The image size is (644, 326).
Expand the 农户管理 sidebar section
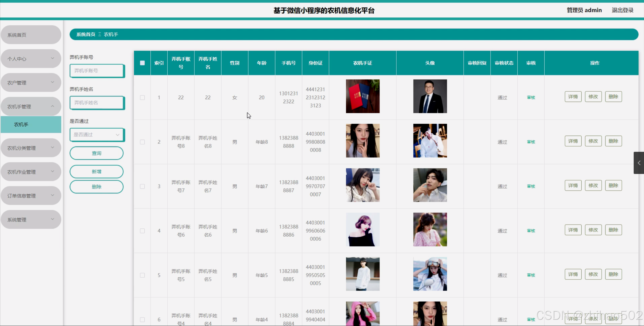[x=31, y=82]
